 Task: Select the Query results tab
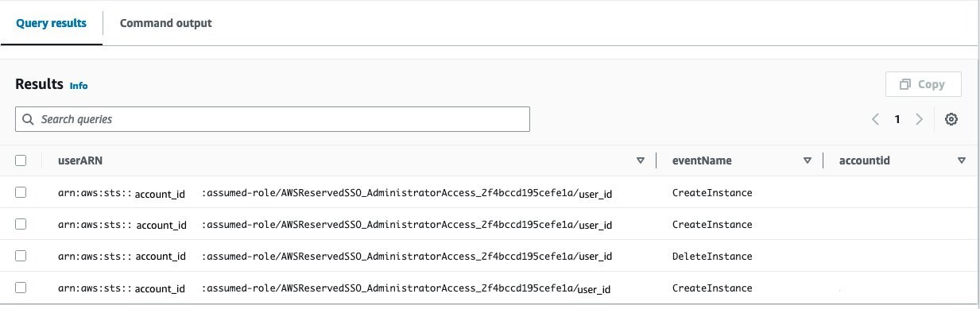[x=51, y=23]
